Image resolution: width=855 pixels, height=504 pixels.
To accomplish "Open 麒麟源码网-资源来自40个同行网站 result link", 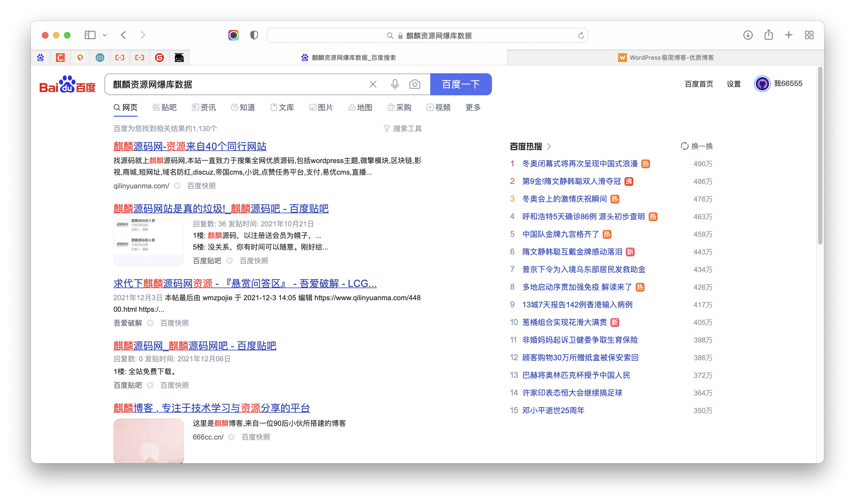I will (190, 146).
